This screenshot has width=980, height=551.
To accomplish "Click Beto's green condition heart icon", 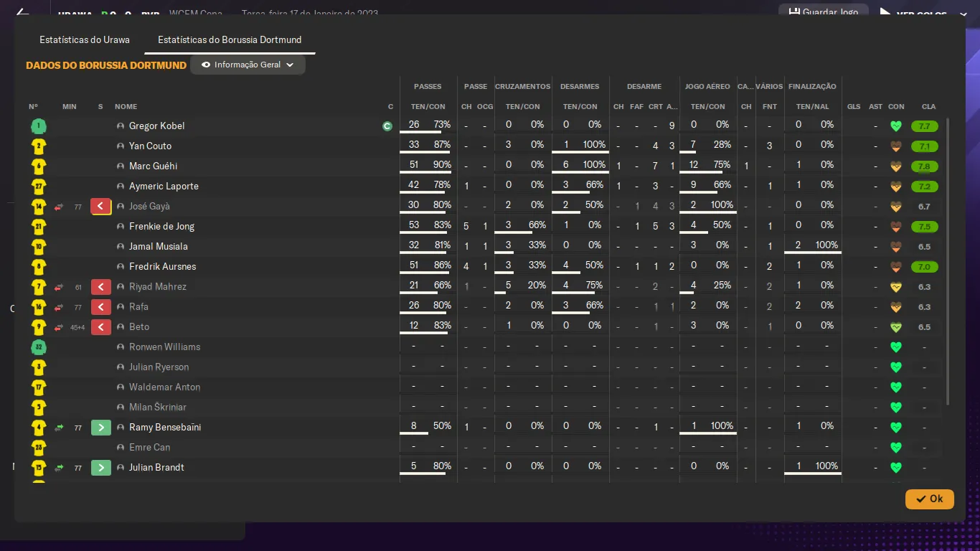I will click(x=895, y=327).
